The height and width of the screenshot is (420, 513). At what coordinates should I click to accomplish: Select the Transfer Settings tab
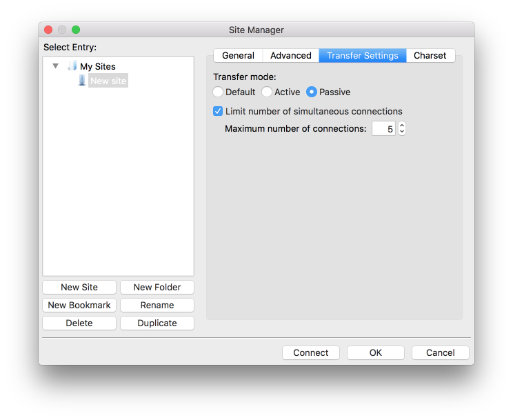(x=363, y=55)
